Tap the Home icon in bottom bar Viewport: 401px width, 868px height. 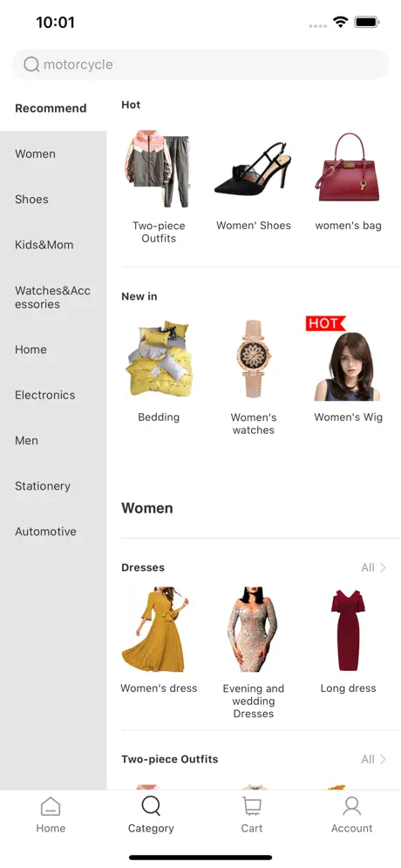pos(51,806)
